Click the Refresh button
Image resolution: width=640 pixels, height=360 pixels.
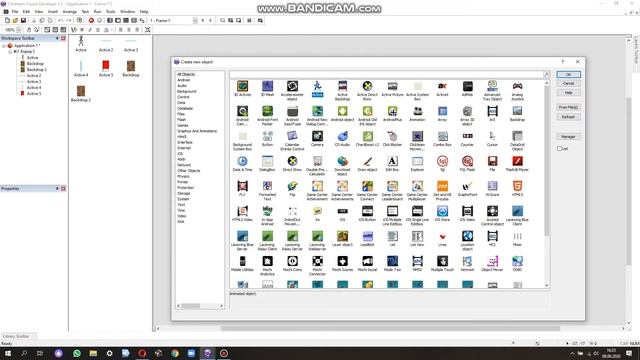pyautogui.click(x=568, y=117)
